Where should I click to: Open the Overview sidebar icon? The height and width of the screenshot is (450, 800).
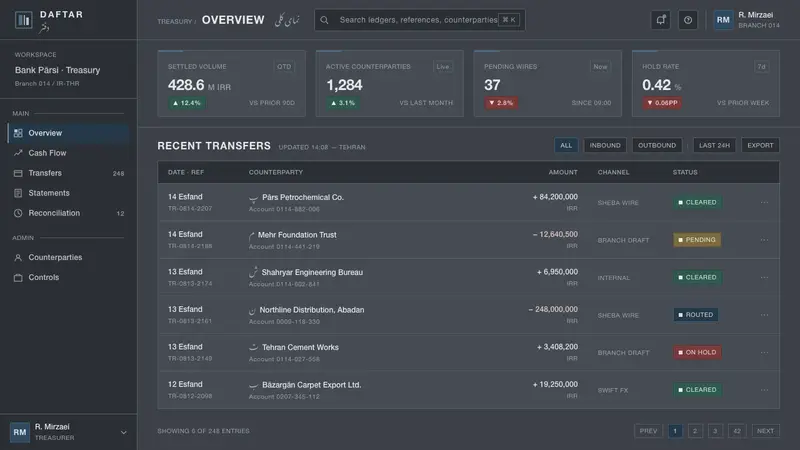click(18, 133)
